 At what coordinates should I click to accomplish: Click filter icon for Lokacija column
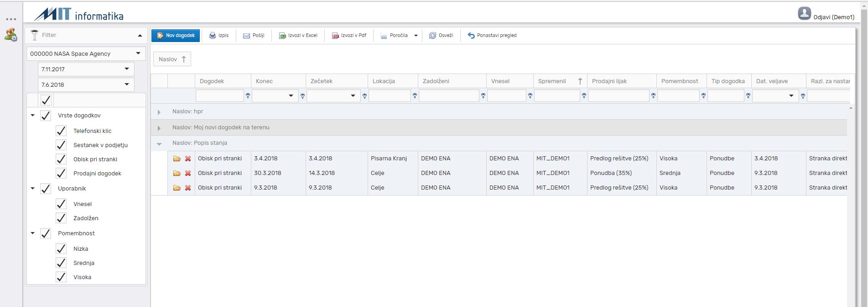(415, 96)
